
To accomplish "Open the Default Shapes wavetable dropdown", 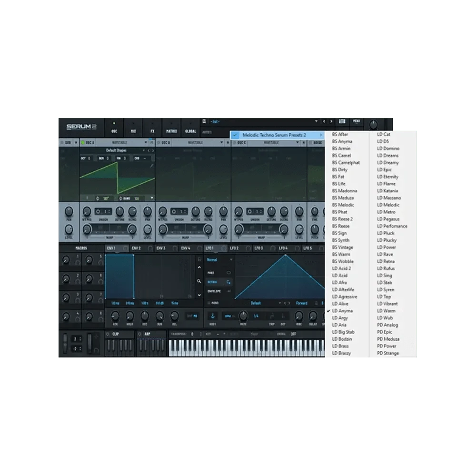I will click(117, 150).
